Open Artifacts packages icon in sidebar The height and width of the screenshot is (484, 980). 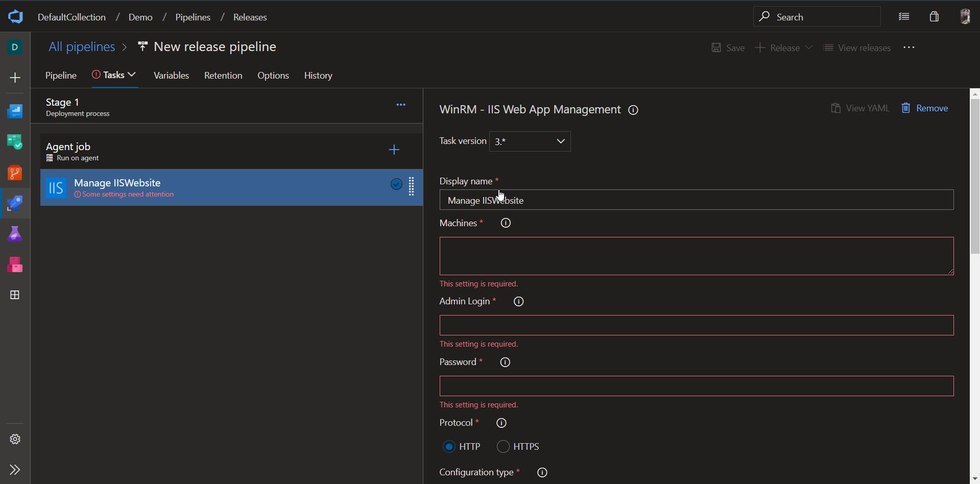[x=15, y=264]
